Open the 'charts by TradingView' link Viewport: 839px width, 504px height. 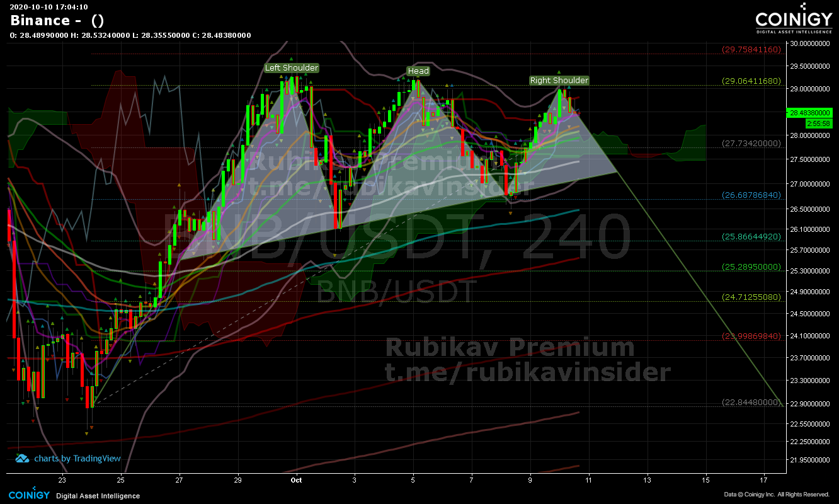coord(77,459)
